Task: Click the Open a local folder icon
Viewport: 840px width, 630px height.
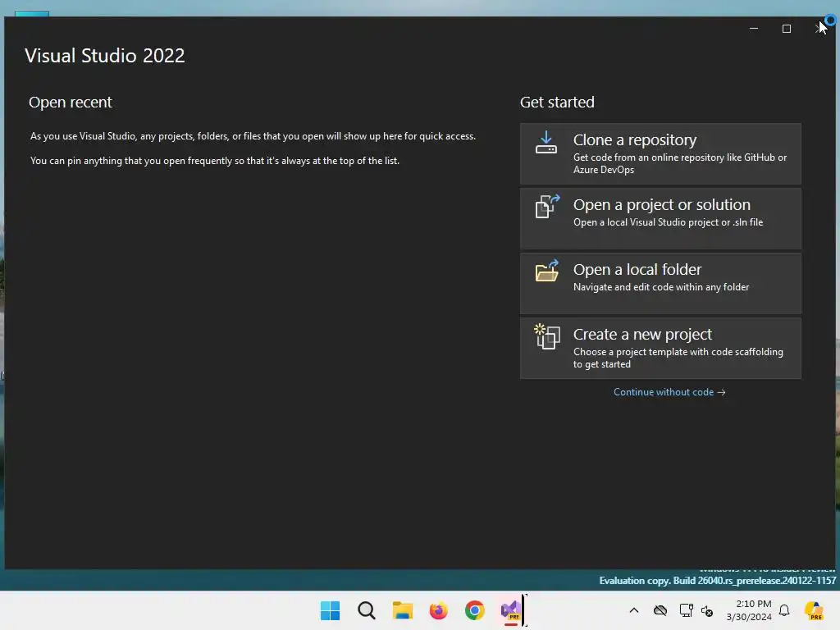Action: point(547,271)
